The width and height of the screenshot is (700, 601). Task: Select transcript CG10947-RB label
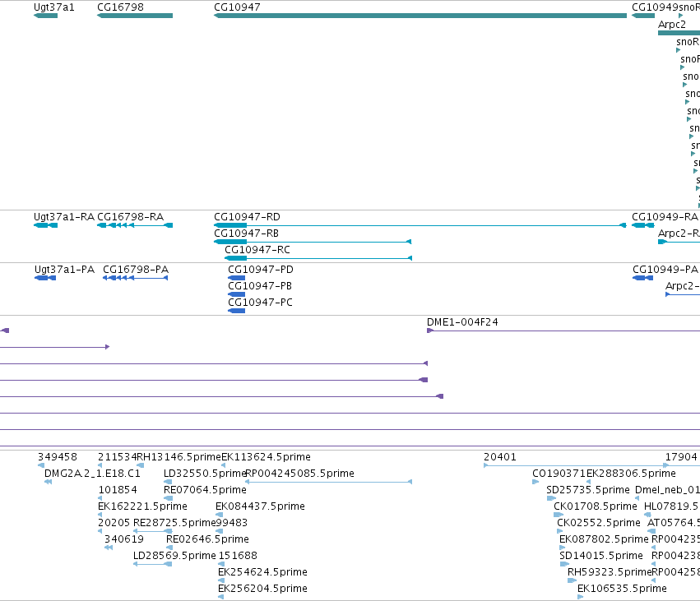(x=247, y=233)
